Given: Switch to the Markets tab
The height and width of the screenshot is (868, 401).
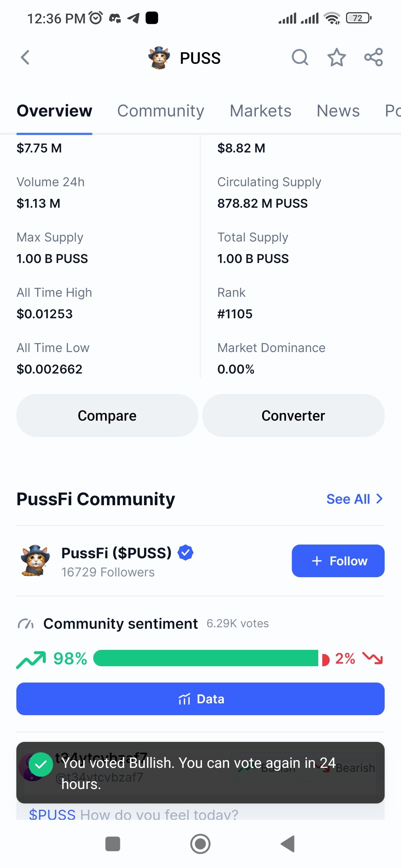Looking at the screenshot, I should tap(261, 111).
